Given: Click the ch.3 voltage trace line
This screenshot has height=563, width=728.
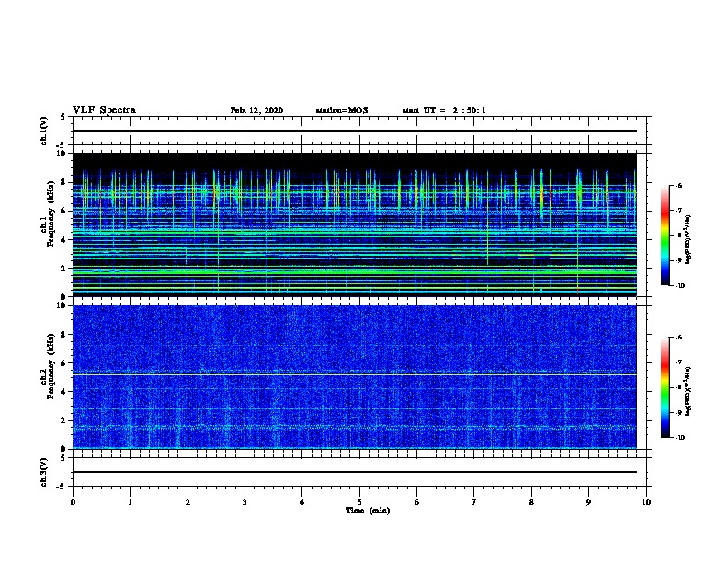Looking at the screenshot, I should tap(355, 472).
